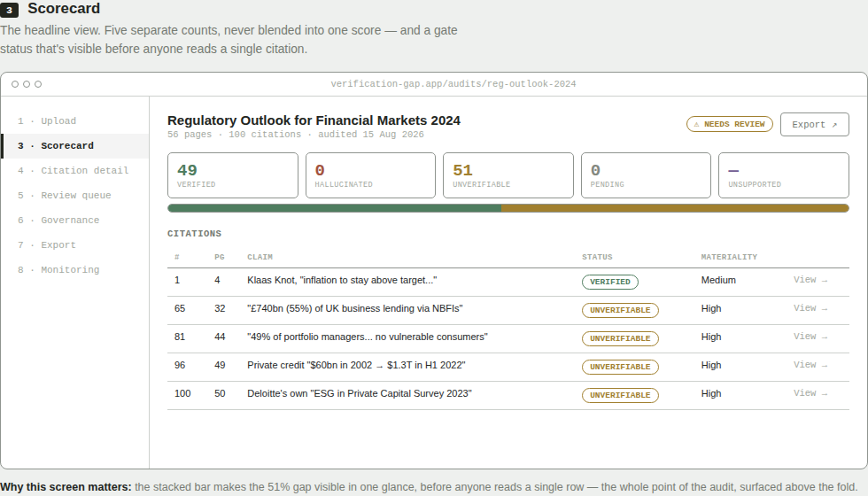Image resolution: width=868 pixels, height=496 pixels.
Task: Click the PG column header
Action: pyautogui.click(x=220, y=257)
